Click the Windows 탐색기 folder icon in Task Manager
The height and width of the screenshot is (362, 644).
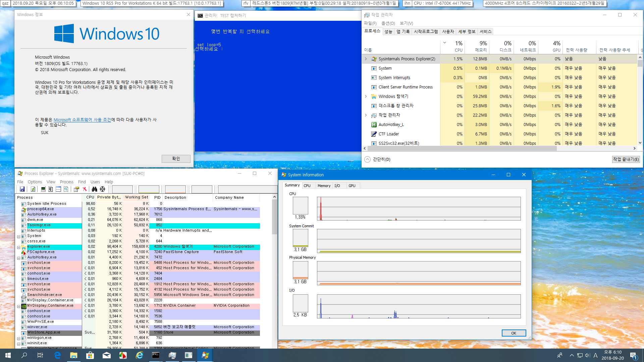tap(374, 97)
